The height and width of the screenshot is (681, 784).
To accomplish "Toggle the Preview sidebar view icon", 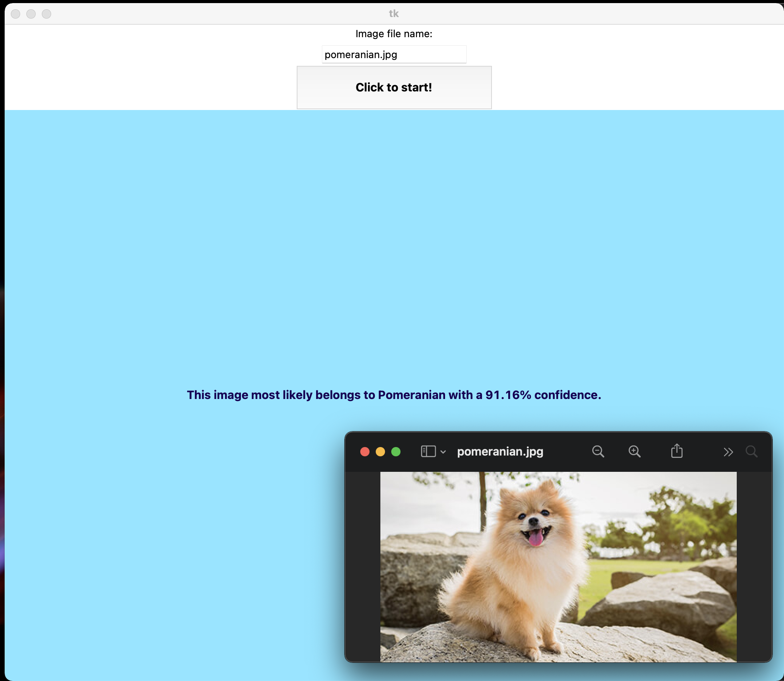I will tap(428, 452).
